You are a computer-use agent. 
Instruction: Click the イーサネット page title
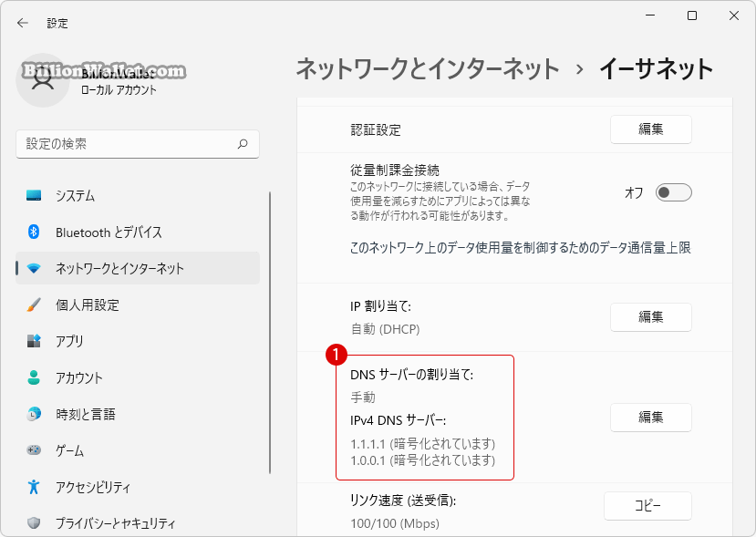tap(657, 68)
